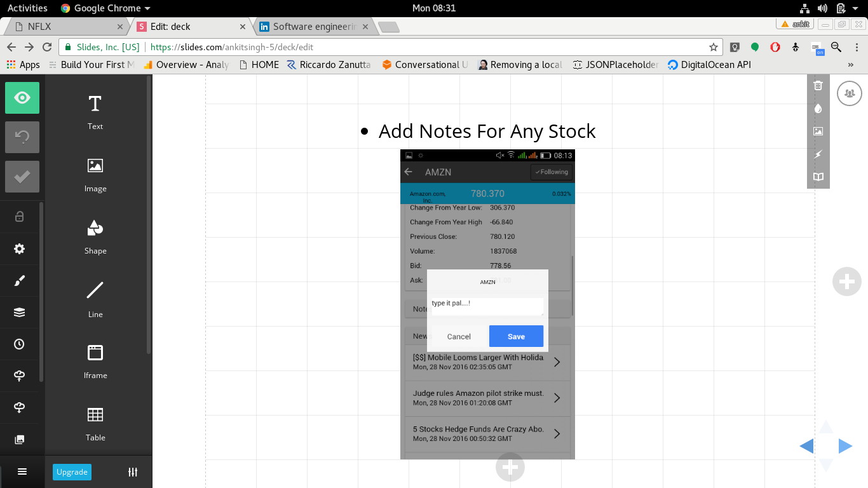This screenshot has width=868, height=488.
Task: Click the browser back arrow
Action: (x=11, y=47)
